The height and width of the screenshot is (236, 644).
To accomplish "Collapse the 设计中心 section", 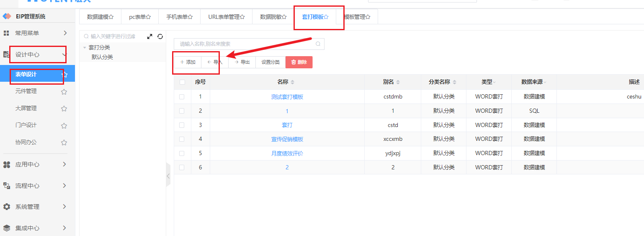I will coord(64,54).
